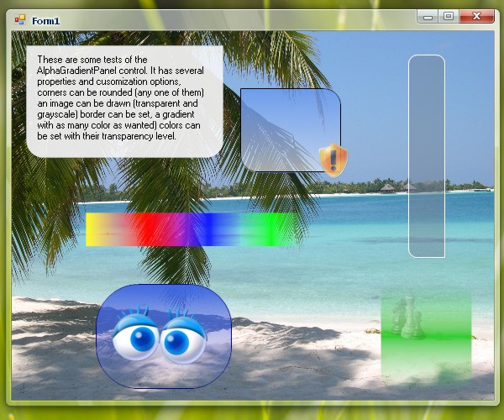Click the cartoon blue eyes image
The height and width of the screenshot is (420, 504).
point(159,335)
